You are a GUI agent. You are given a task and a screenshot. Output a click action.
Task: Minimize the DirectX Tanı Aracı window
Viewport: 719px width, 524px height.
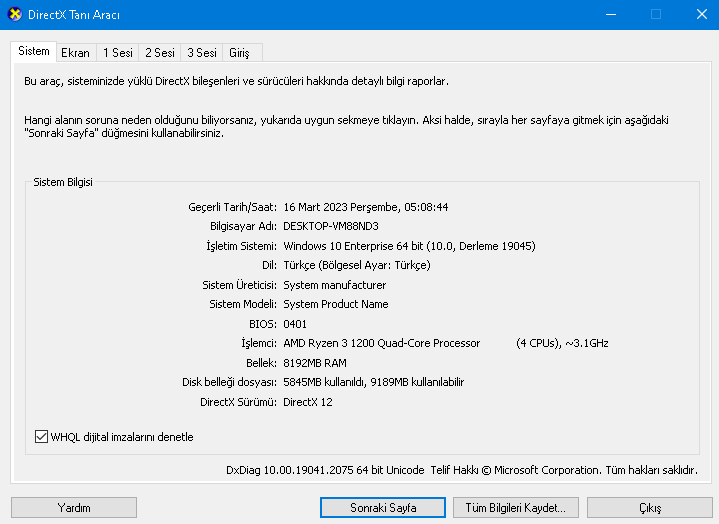(610, 14)
